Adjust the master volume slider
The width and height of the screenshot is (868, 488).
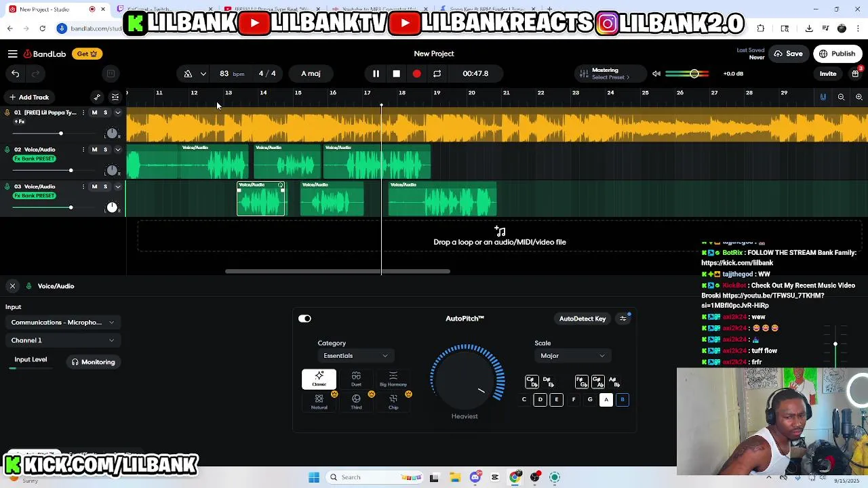(x=688, y=73)
